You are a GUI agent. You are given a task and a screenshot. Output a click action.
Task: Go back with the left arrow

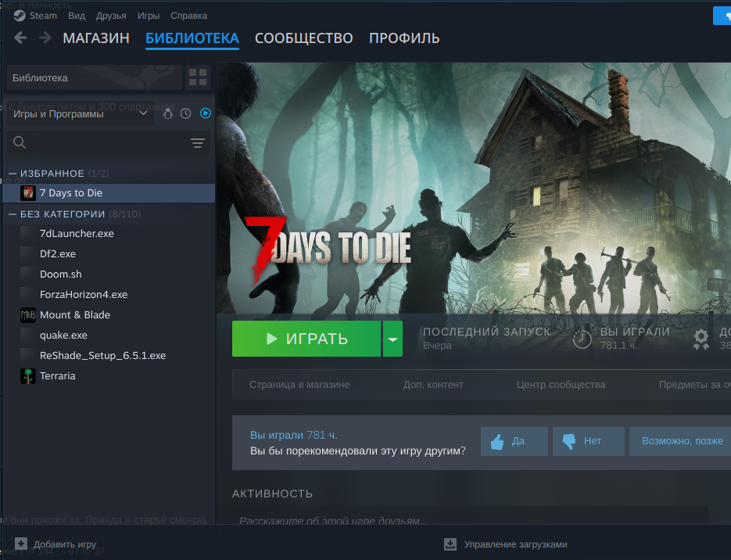(x=20, y=38)
